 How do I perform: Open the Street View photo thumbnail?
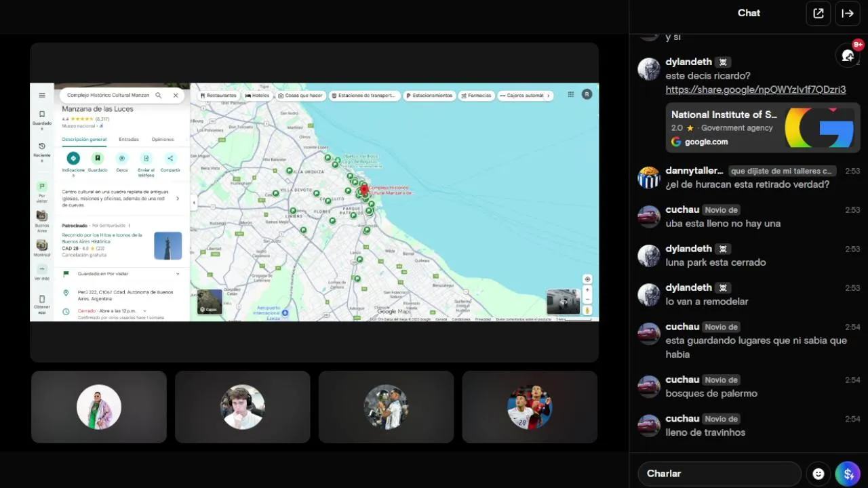[564, 302]
